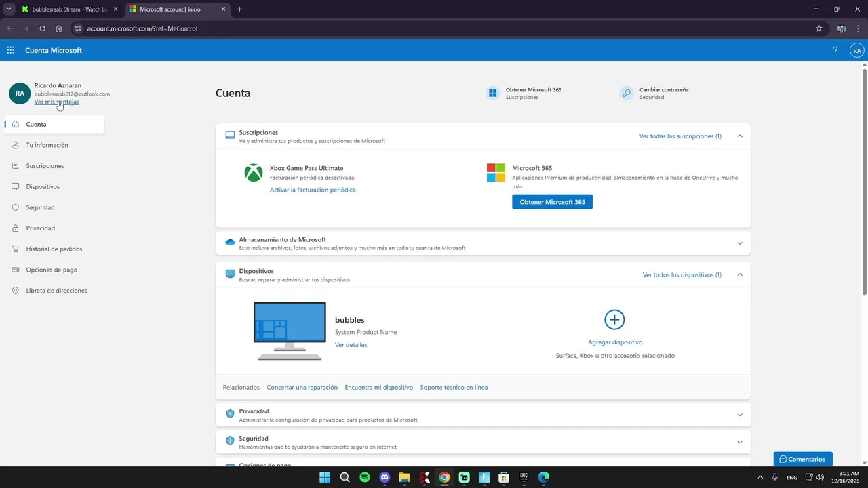Open File Explorer from the taskbar
This screenshot has width=868, height=488.
(404, 477)
